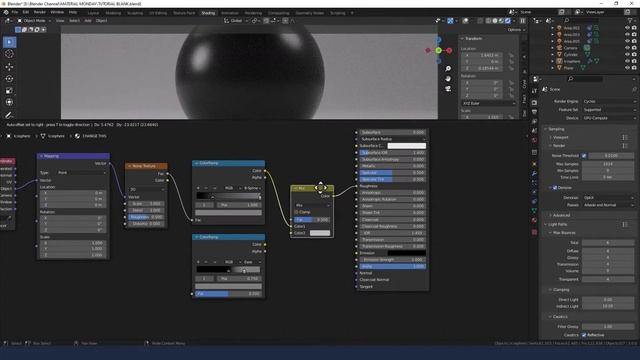Open the viewport View menu

[x=60, y=20]
